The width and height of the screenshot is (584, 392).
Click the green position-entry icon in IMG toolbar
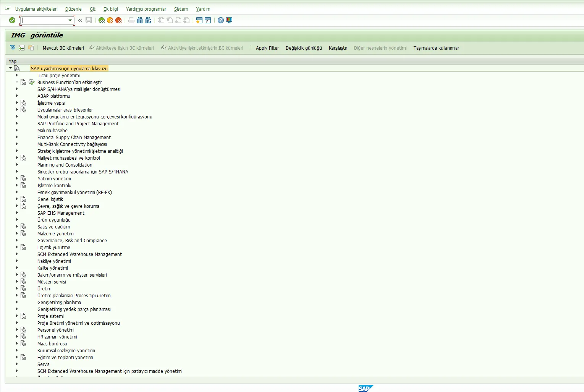tap(22, 48)
